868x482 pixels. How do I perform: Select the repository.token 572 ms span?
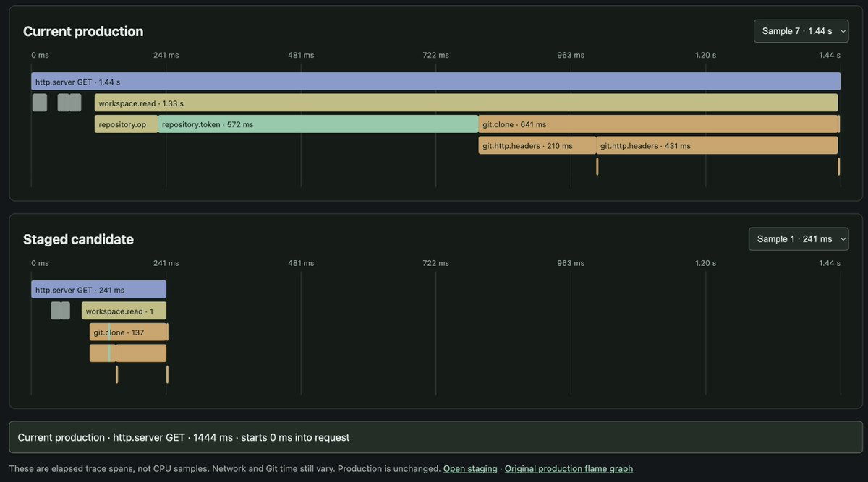(318, 124)
